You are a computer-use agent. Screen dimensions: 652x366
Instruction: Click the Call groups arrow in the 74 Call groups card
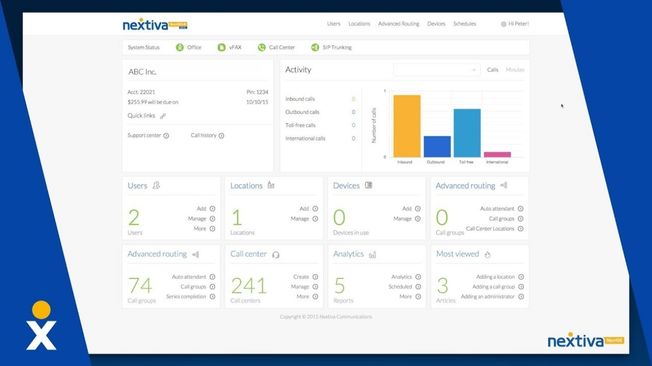(x=212, y=287)
